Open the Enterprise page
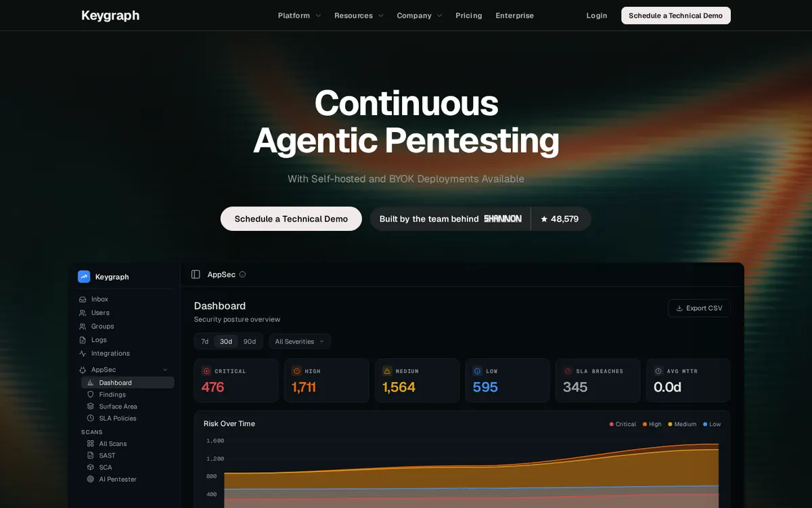 coord(515,16)
